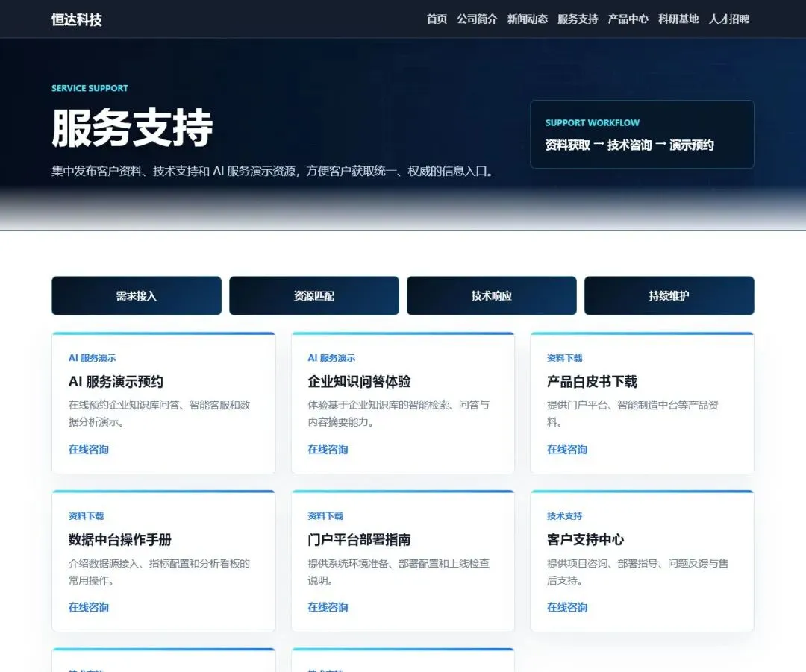Select the 技术响应 step button
The width and height of the screenshot is (806, 672).
tap(492, 295)
